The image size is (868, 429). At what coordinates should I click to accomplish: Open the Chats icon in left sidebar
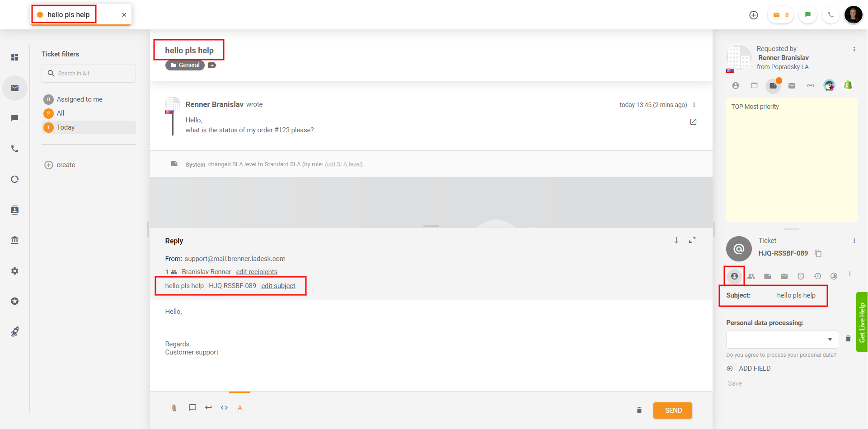click(15, 118)
